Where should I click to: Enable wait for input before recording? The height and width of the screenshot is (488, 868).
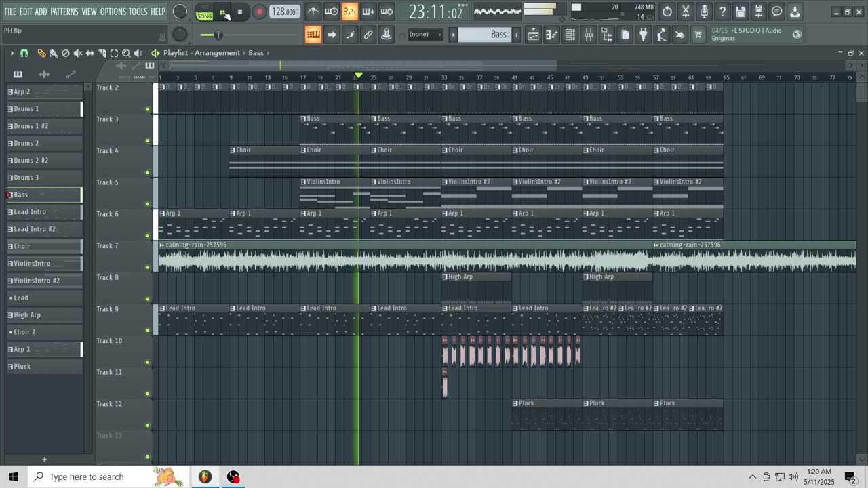coord(332,12)
